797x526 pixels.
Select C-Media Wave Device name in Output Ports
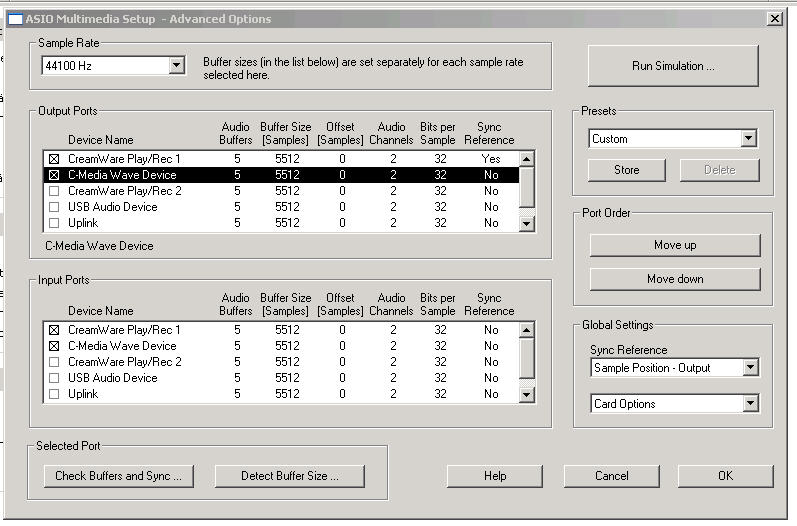click(122, 175)
